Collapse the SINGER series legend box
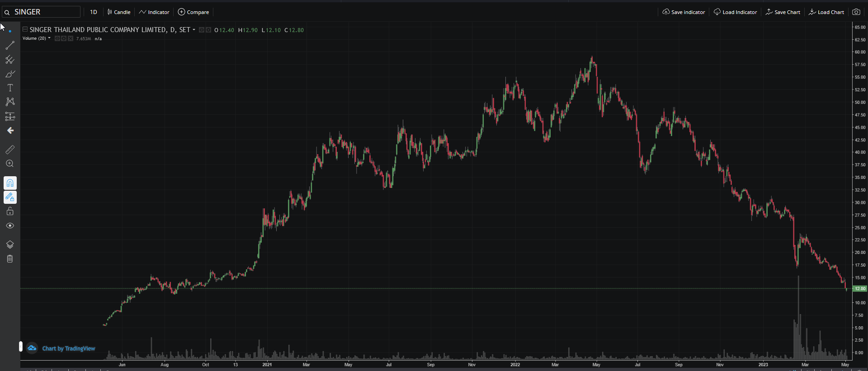This screenshot has height=371, width=868. pos(25,29)
